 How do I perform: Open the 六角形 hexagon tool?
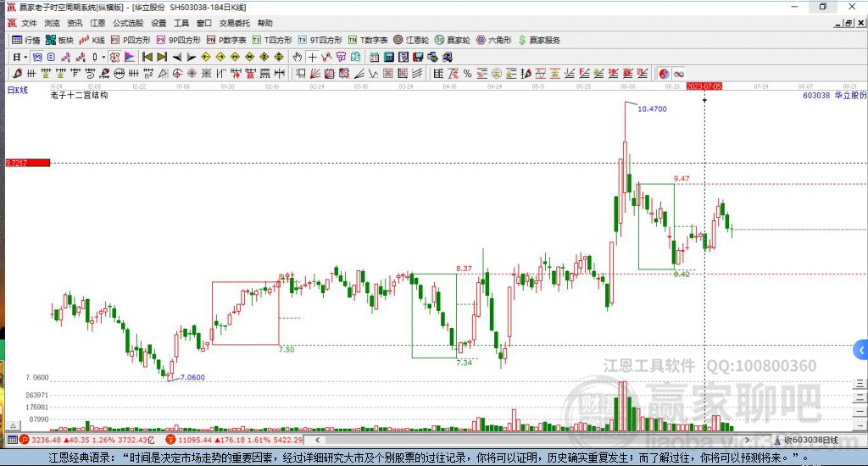pyautogui.click(x=494, y=40)
